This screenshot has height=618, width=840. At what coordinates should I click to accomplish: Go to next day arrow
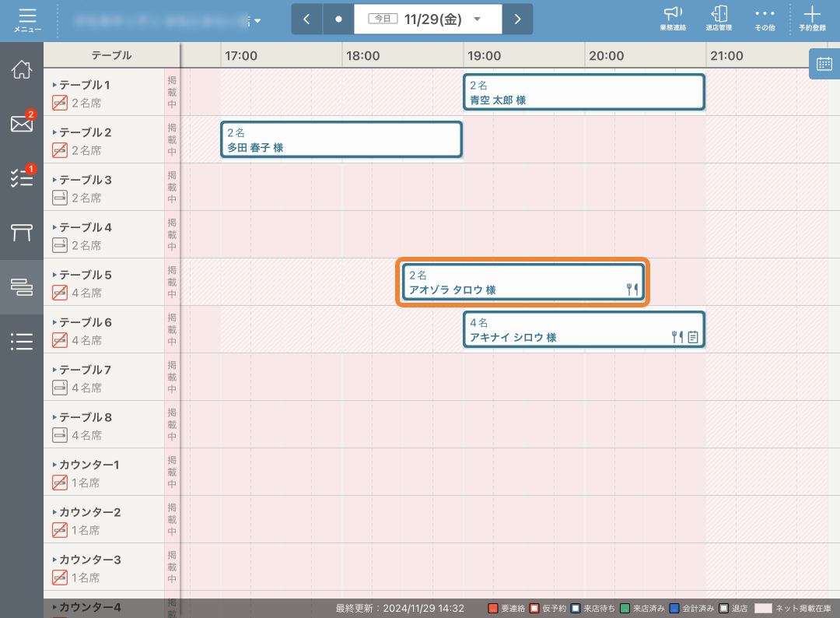(x=517, y=19)
